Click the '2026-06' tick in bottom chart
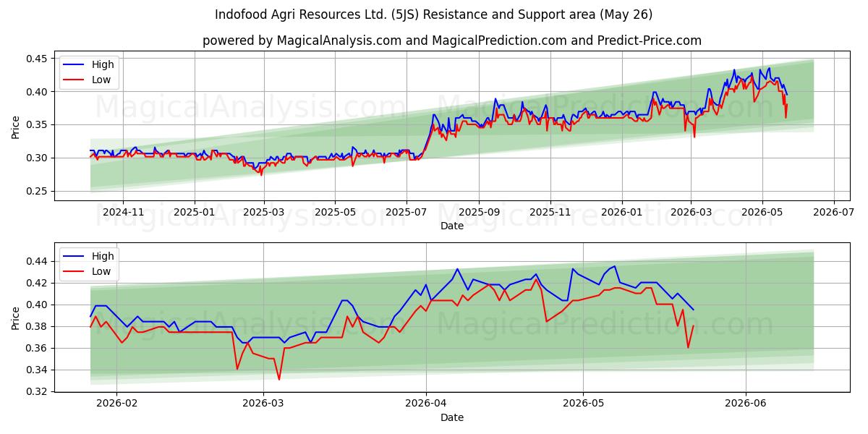Viewport: 868px width, 434px height. (746, 404)
